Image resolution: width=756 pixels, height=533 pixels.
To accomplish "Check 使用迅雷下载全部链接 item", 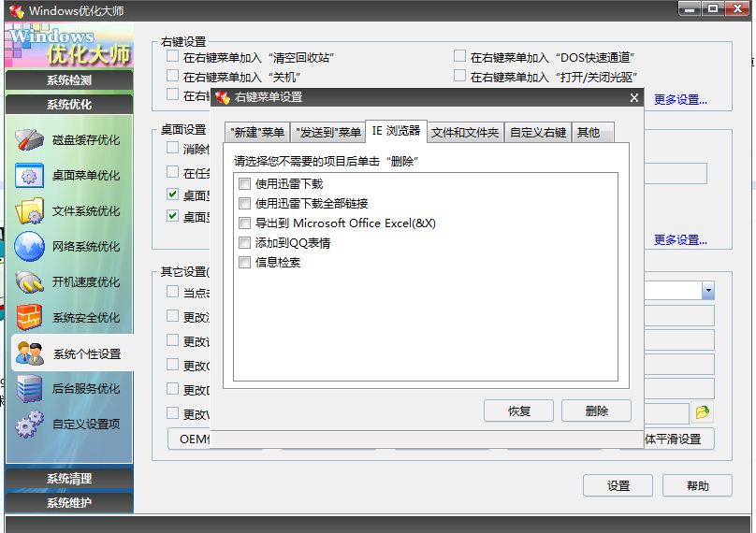I will [244, 203].
